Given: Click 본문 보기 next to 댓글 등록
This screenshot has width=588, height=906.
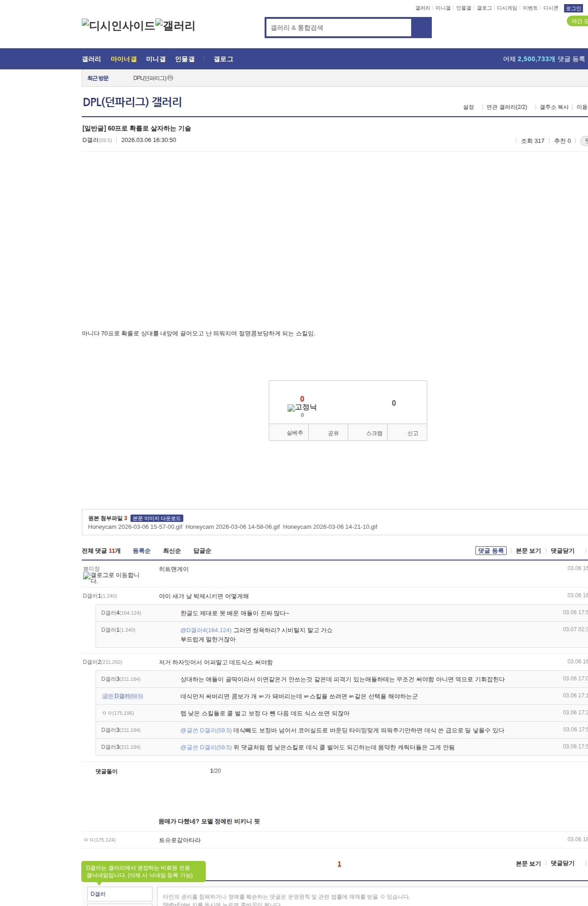Looking at the screenshot, I should (x=528, y=551).
